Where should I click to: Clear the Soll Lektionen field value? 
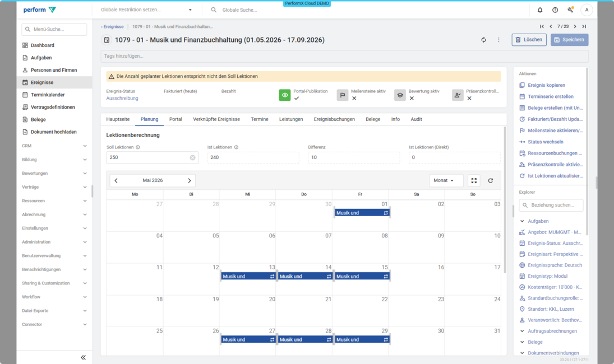192,158
